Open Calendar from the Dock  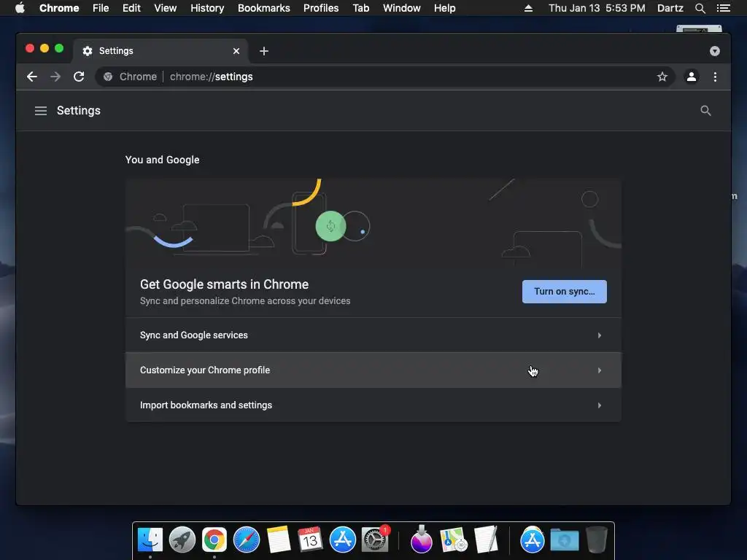(310, 540)
